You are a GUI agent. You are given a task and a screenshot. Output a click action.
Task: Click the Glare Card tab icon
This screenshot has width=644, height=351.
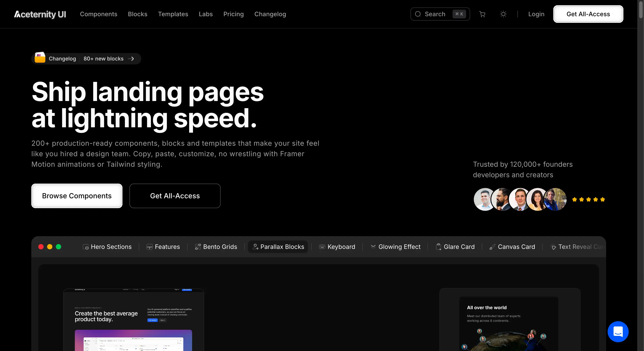pyautogui.click(x=439, y=247)
